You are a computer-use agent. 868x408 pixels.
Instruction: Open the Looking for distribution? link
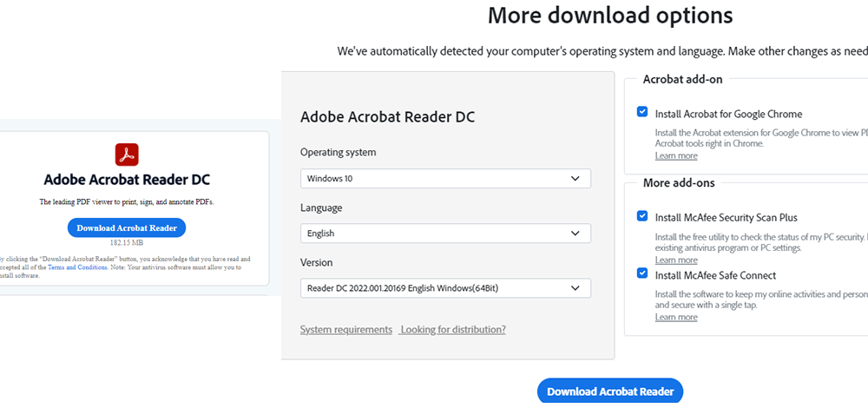pos(453,330)
